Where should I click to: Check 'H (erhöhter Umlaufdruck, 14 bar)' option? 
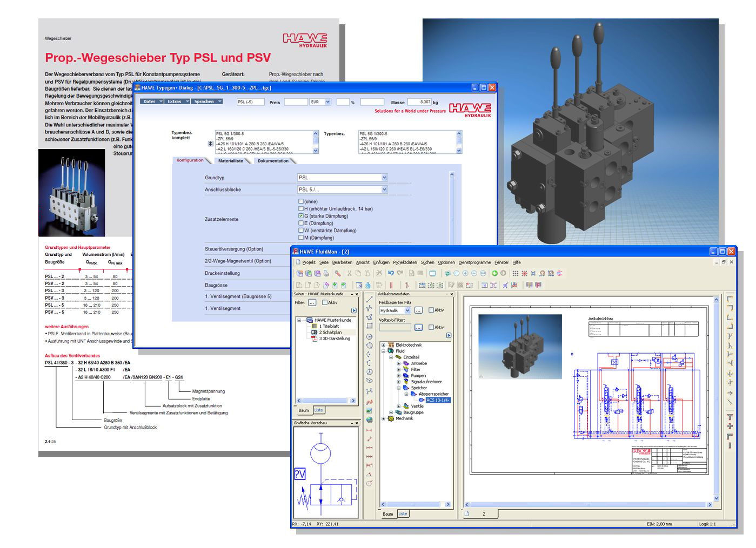(301, 208)
